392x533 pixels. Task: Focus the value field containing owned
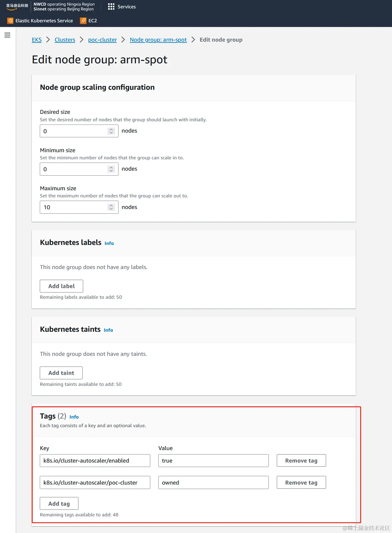(x=214, y=482)
